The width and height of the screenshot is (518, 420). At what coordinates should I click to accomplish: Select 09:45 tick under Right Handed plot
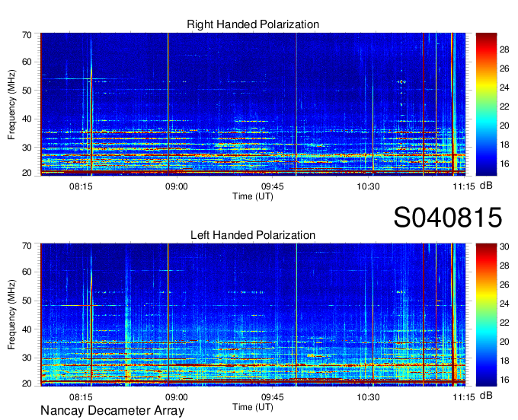(272, 186)
